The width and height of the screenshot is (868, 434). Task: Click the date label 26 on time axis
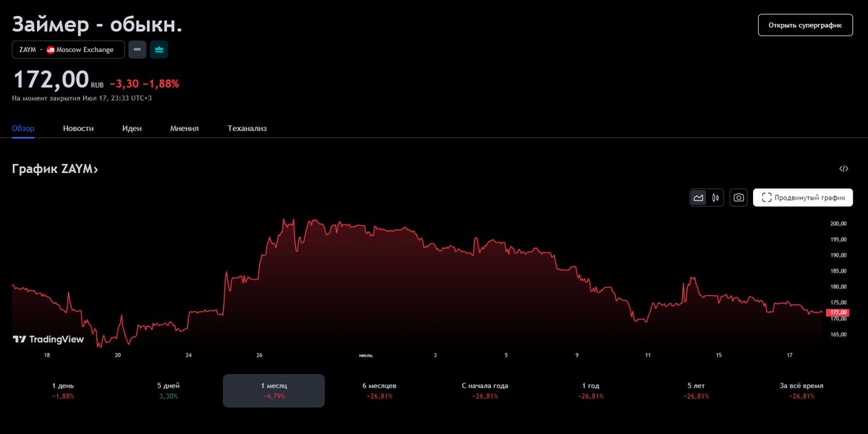point(260,355)
